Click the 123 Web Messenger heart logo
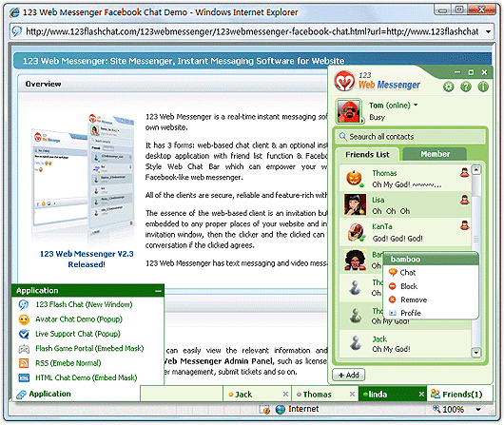Viewport: 504px width, 425px height. point(344,81)
